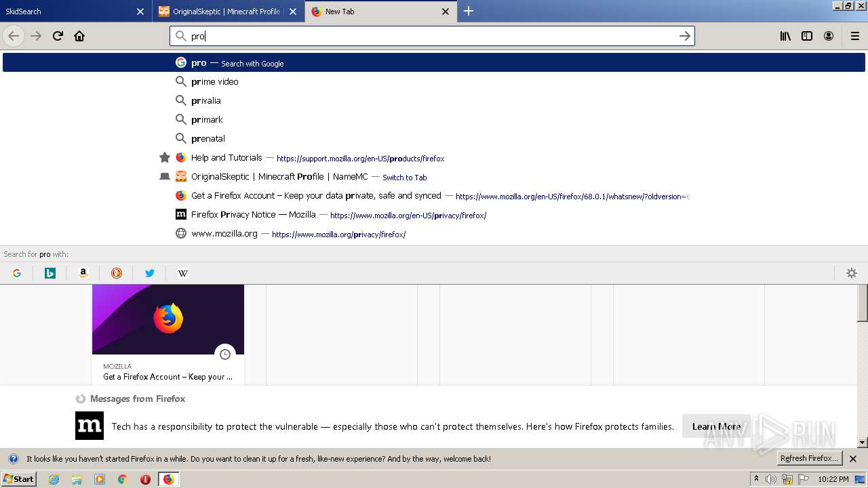Search with Amazon one-off engine icon

pyautogui.click(x=83, y=273)
